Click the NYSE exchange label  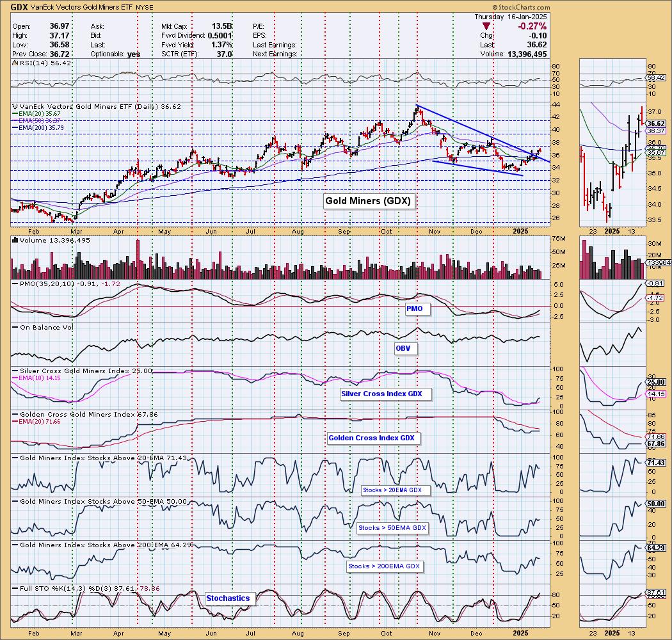(x=145, y=8)
